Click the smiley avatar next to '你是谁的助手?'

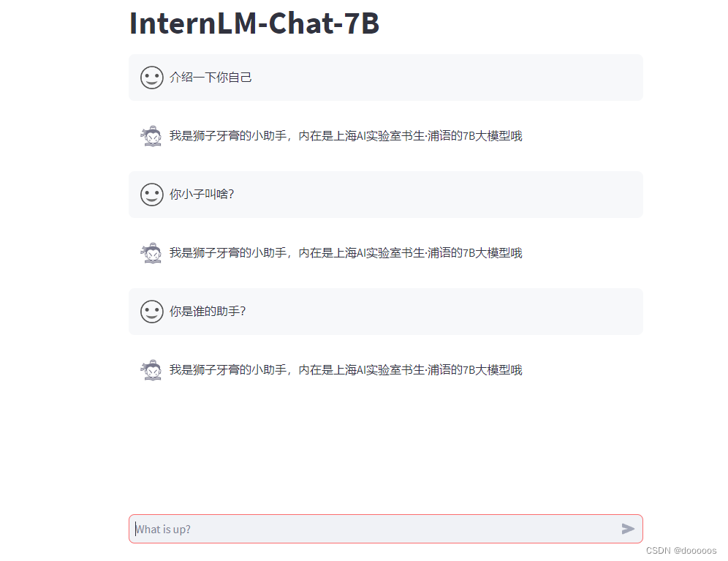(x=151, y=311)
